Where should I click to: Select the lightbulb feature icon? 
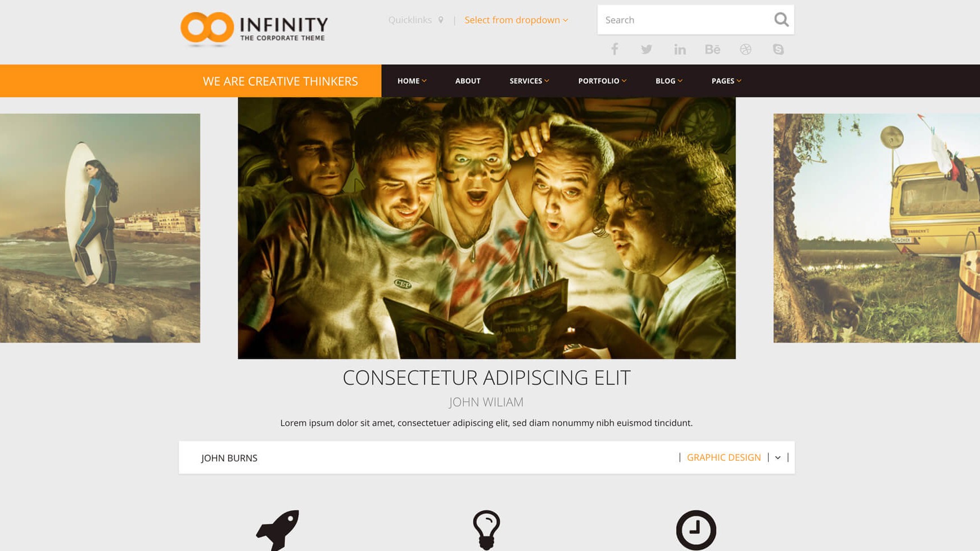pos(486,530)
